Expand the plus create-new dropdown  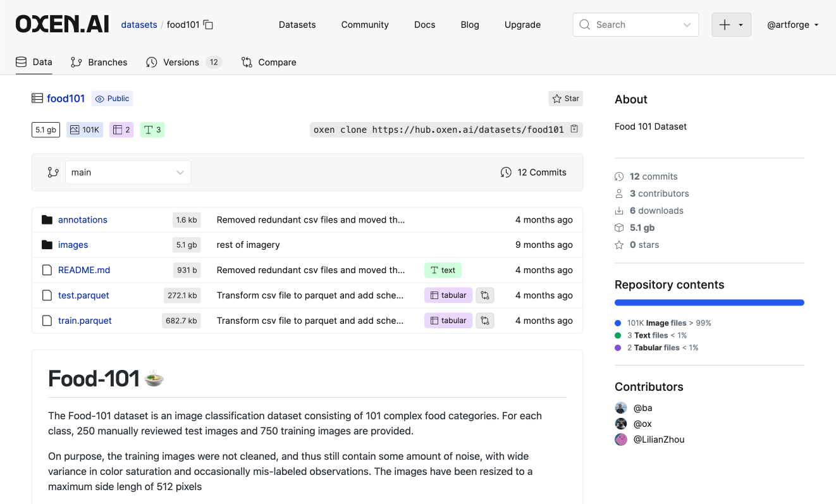click(x=731, y=25)
